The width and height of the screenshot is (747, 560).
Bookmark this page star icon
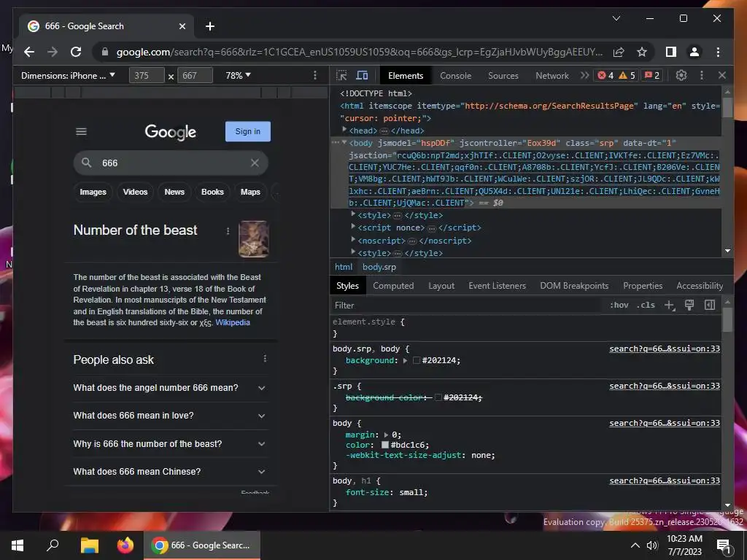point(642,52)
